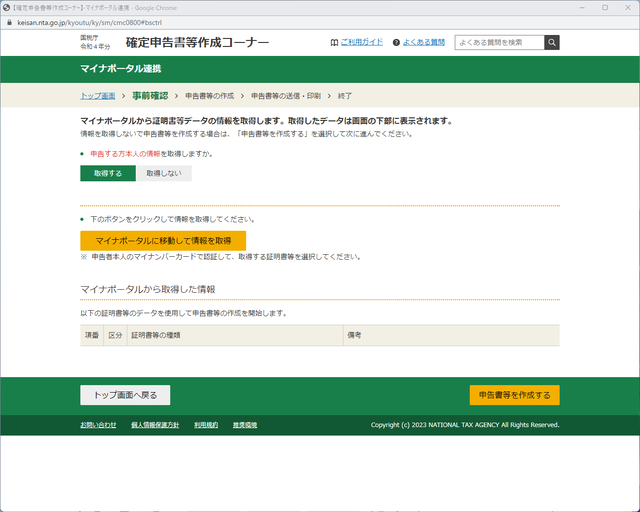Click トップ画面 breadcrumb link
640x512 pixels.
98,96
